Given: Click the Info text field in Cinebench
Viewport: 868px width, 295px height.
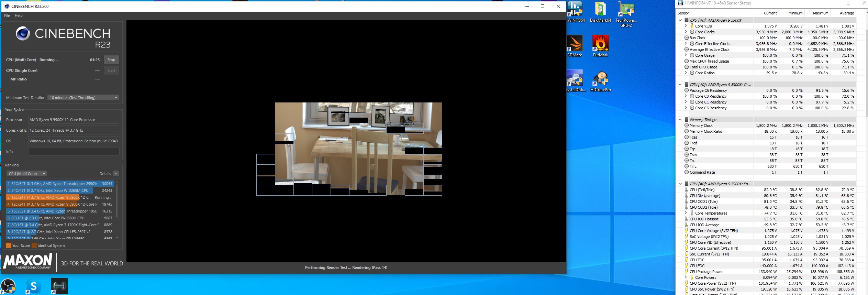Looking at the screenshot, I should tap(74, 152).
